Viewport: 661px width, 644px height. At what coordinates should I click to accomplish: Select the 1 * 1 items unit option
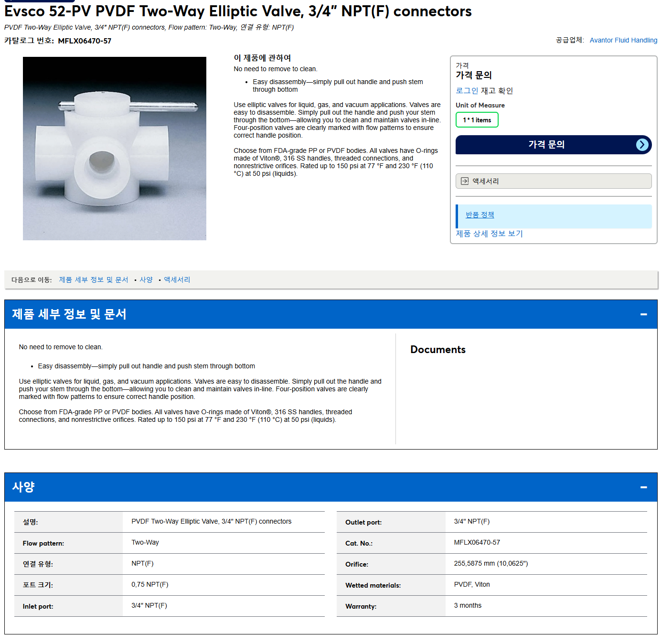[x=477, y=120]
